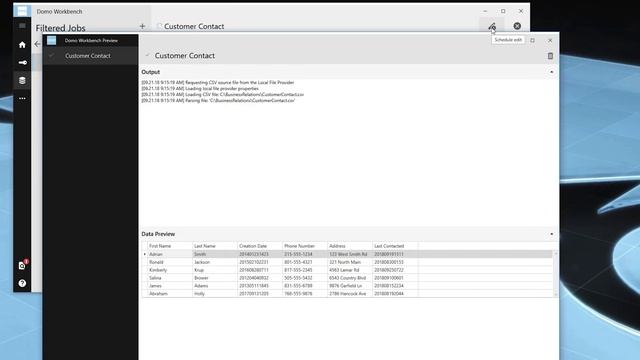The height and width of the screenshot is (360, 640).
Task: Select Customer Contact in preview sidebar
Action: 90,56
